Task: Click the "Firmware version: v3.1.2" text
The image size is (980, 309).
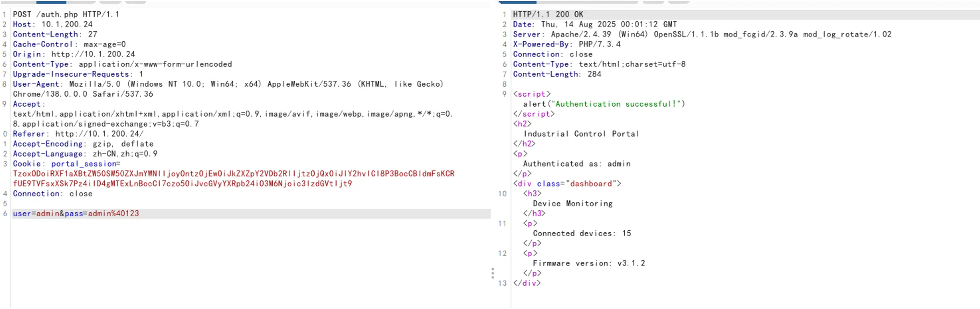Action: [x=589, y=263]
